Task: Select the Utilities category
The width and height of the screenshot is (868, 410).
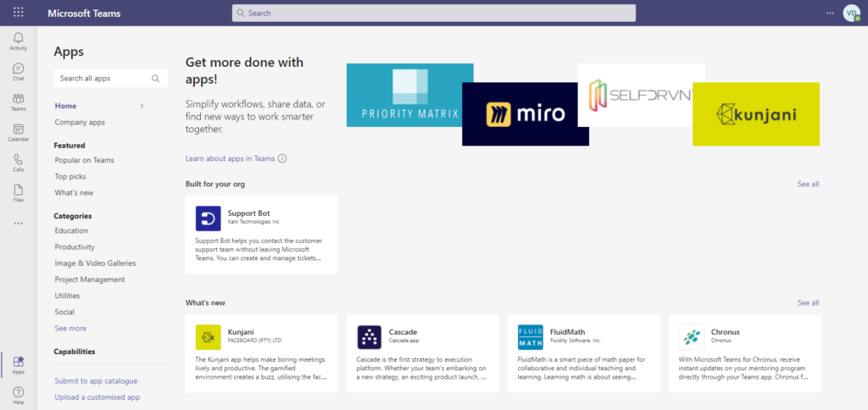Action: pos(67,296)
